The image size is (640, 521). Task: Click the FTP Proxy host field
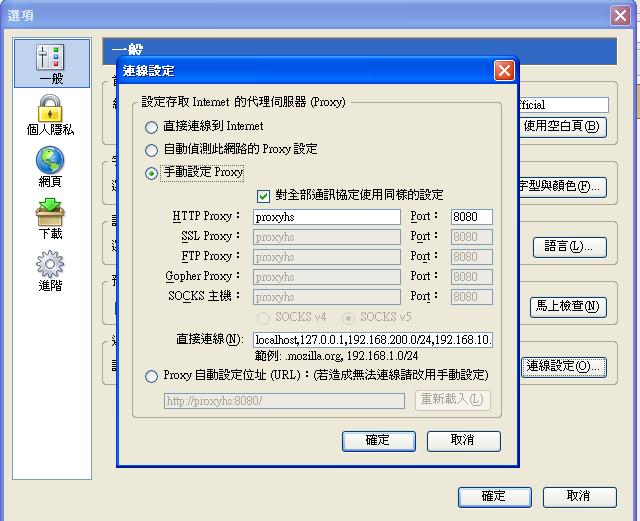tap(327, 257)
